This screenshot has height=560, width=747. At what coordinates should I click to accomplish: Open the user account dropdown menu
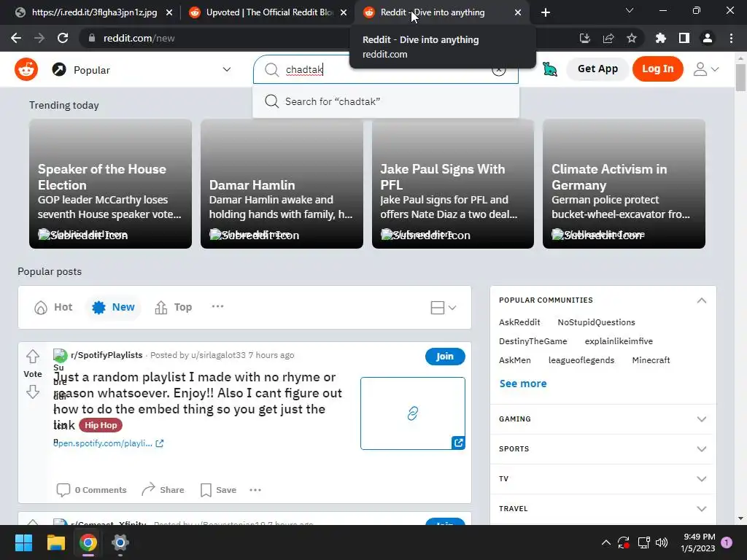point(705,69)
